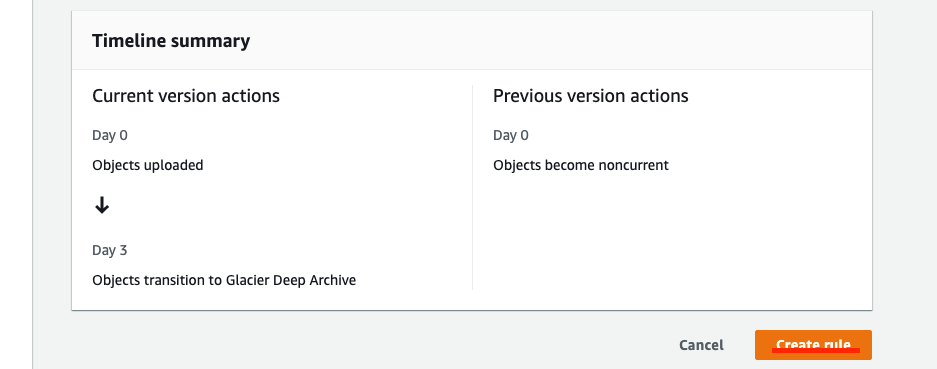Click the Previous version actions heading
Screen dimensions: 937x369
tap(590, 96)
